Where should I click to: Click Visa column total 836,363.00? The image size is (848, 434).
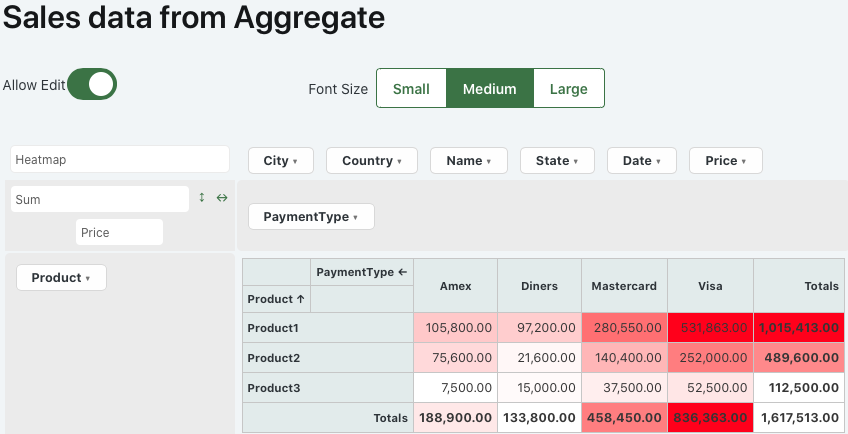(710, 418)
